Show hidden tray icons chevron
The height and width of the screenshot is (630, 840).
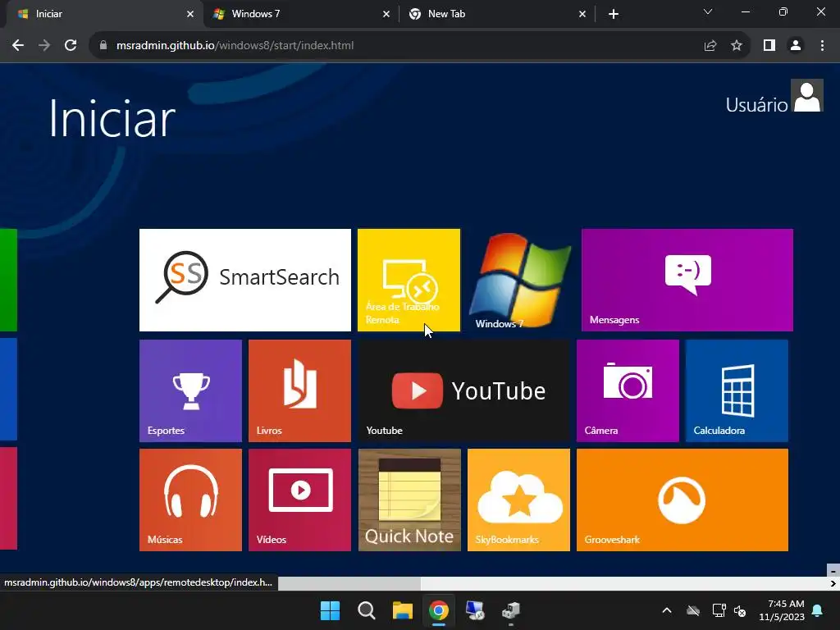(x=667, y=610)
